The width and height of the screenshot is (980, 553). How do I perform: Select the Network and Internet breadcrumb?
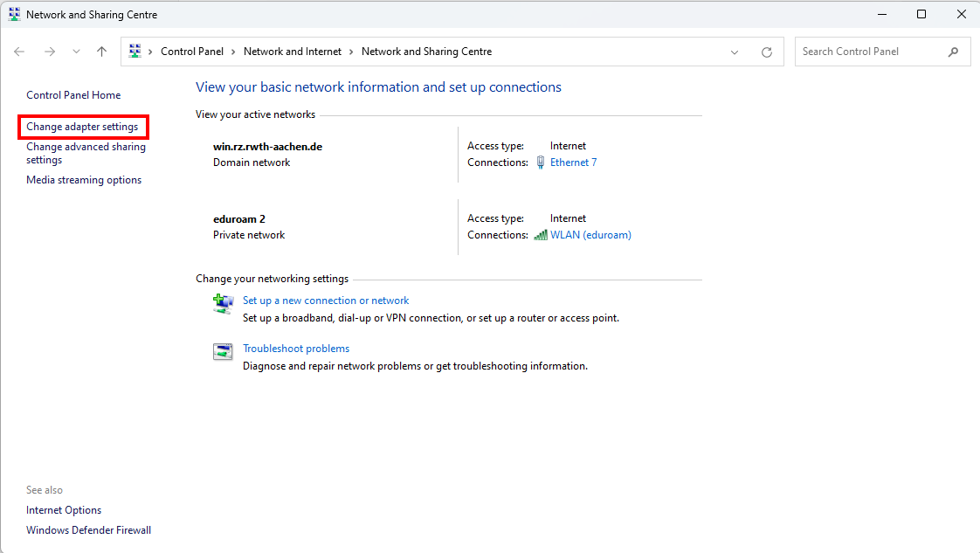pos(293,52)
